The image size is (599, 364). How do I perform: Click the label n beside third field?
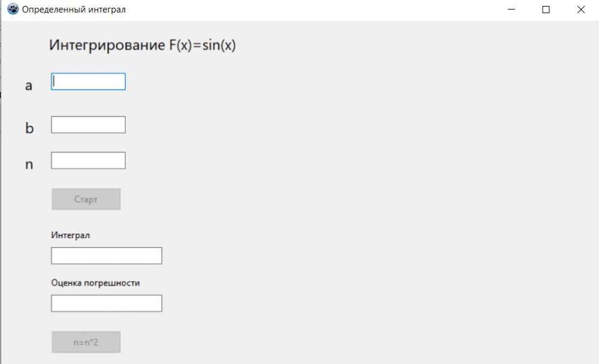29,165
